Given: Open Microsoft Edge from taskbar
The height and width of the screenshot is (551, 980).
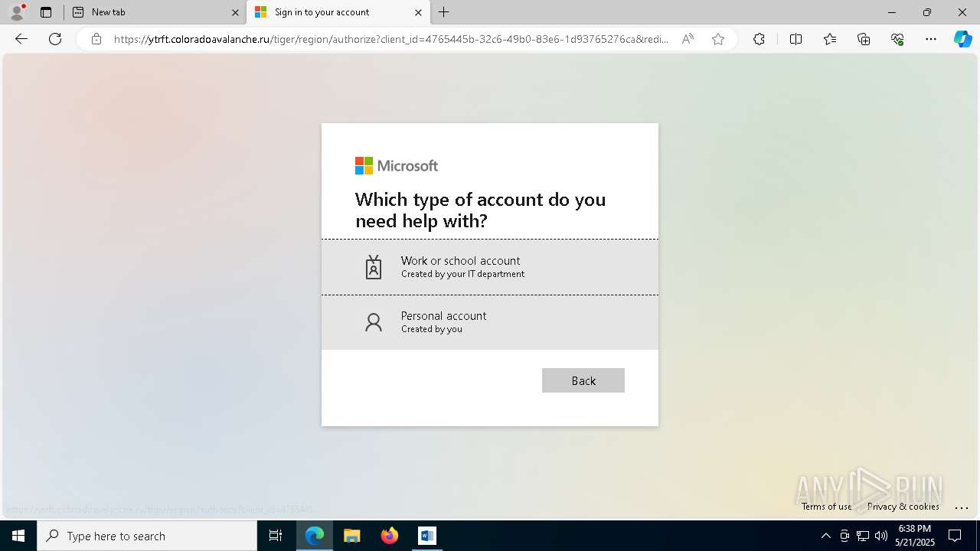Looking at the screenshot, I should (315, 536).
